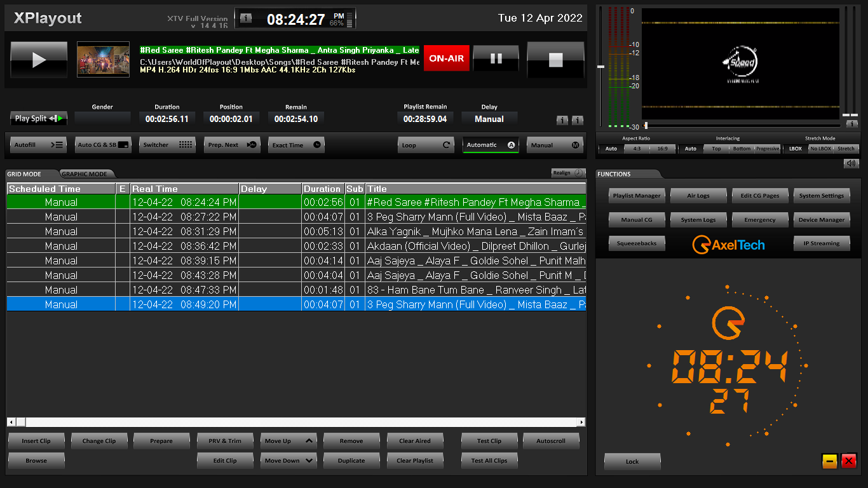
Task: Click the Emergency function button
Action: pos(760,220)
